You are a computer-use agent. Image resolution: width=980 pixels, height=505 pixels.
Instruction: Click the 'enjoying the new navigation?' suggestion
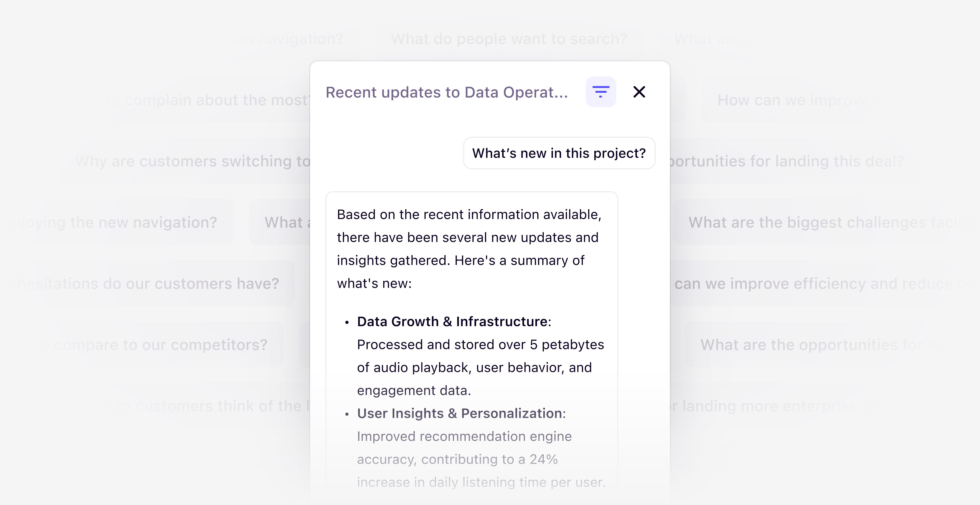pos(110,222)
